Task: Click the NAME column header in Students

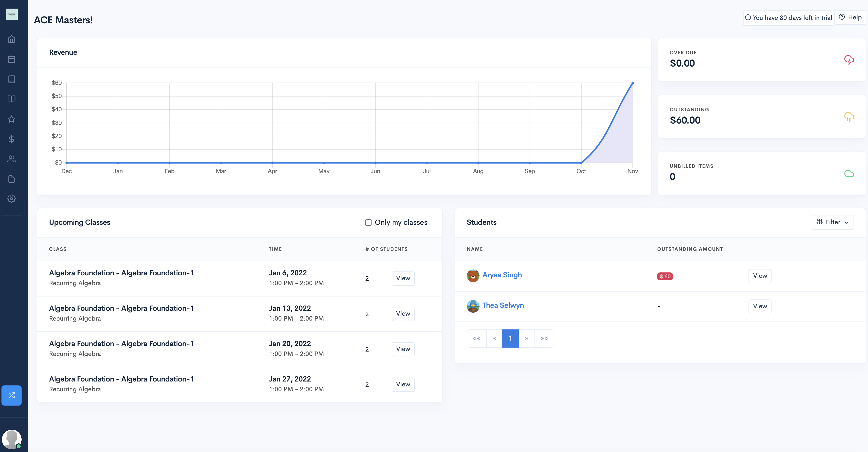Action: coord(474,249)
